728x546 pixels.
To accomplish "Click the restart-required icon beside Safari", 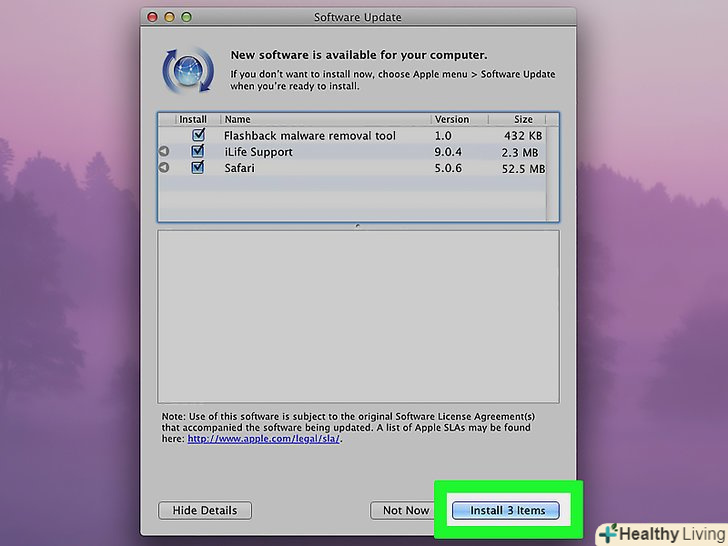I will click(164, 167).
